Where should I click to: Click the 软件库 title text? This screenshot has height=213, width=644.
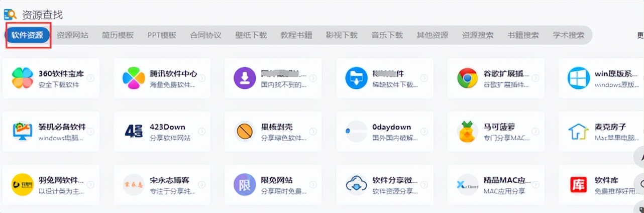click(x=607, y=180)
